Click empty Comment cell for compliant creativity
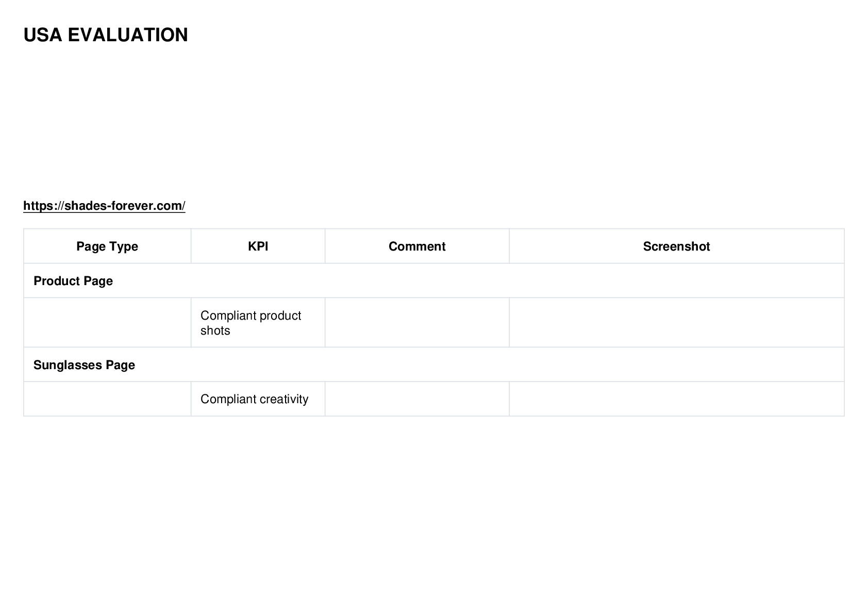This screenshot has width=868, height=614. pos(417,399)
